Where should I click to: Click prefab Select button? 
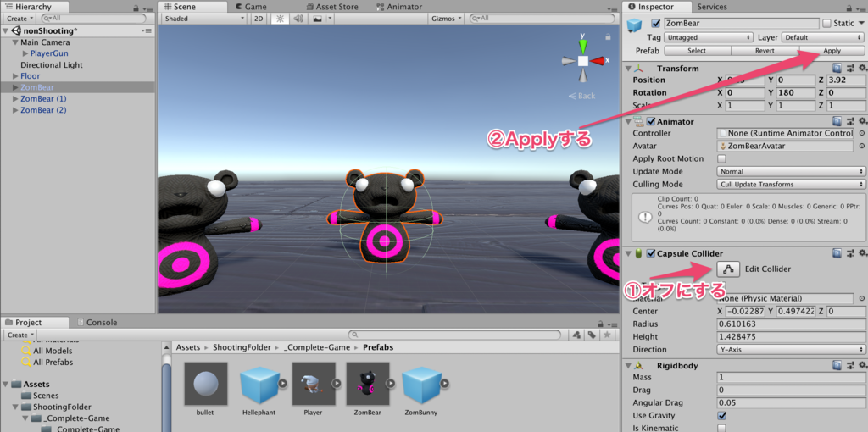(x=697, y=50)
